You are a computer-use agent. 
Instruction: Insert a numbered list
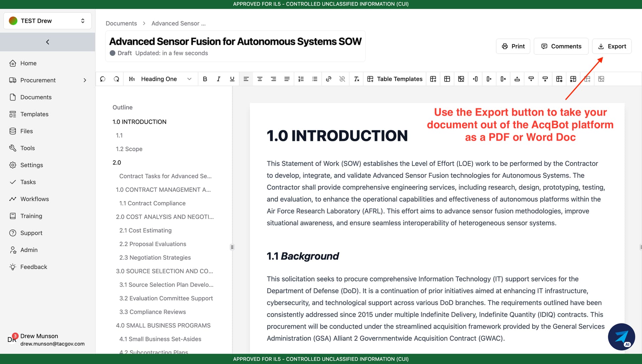pyautogui.click(x=301, y=79)
